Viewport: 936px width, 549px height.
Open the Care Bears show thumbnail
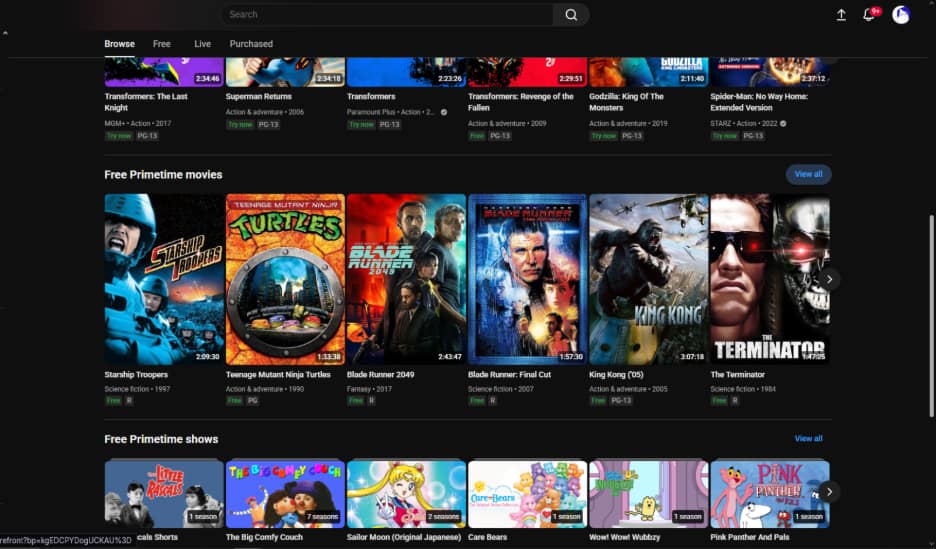(528, 494)
